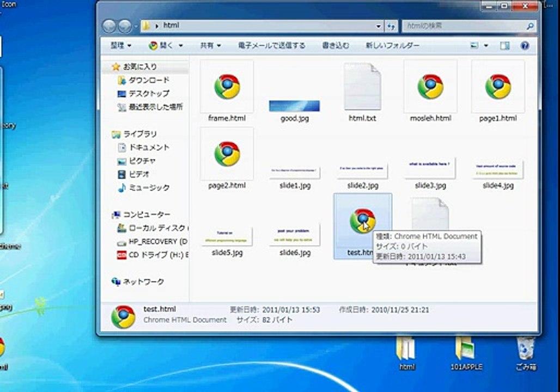Expand the 開く dropdown arrow
The width and height of the screenshot is (560, 392).
pos(181,46)
